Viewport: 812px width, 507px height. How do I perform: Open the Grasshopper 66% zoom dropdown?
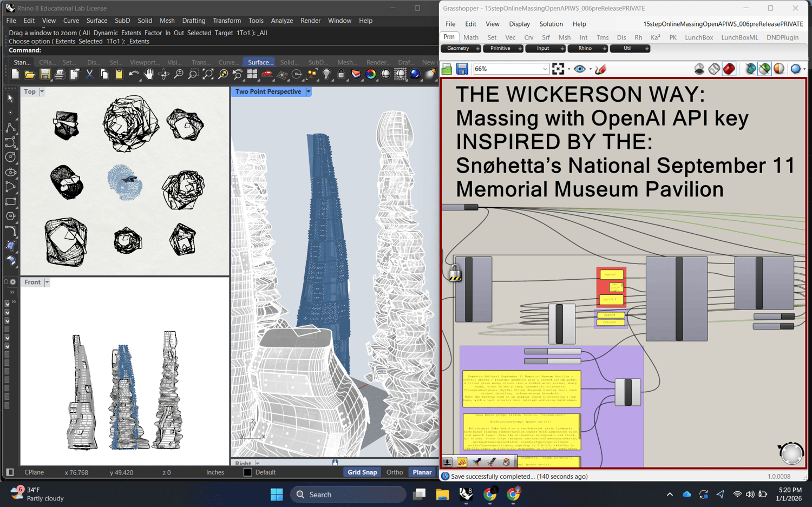545,69
